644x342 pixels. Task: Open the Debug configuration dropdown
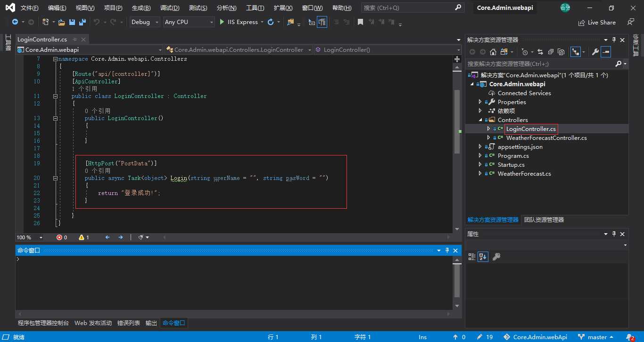[x=144, y=22]
